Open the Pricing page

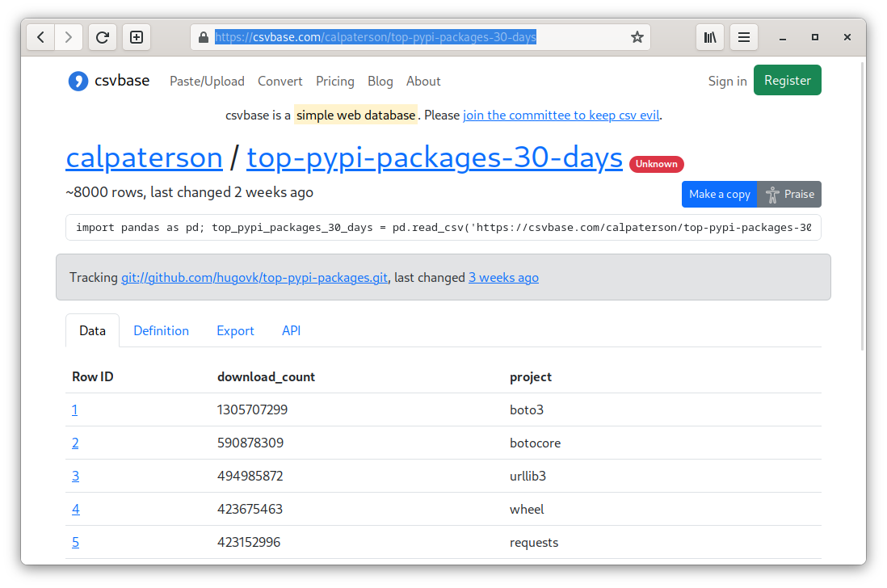point(334,81)
